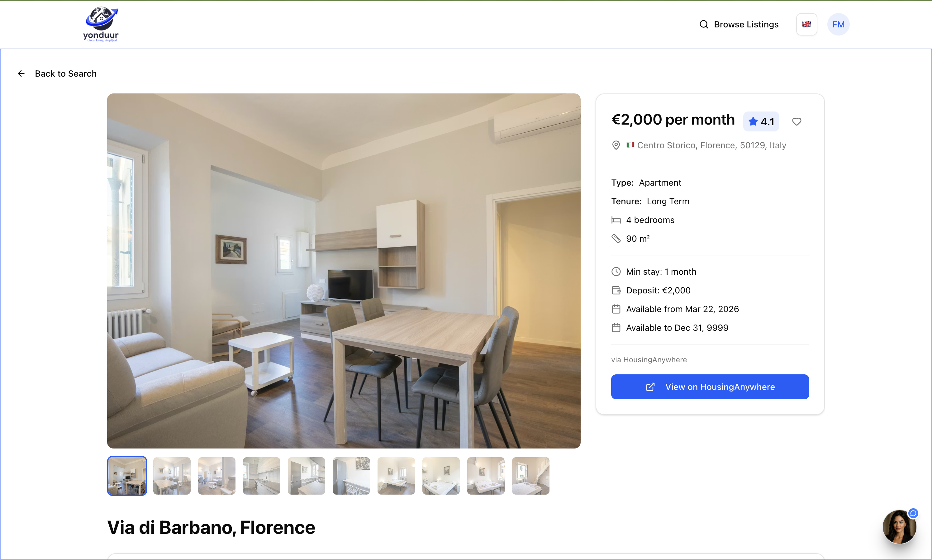Open the chat assistant avatar
The width and height of the screenshot is (932, 560).
tap(899, 527)
